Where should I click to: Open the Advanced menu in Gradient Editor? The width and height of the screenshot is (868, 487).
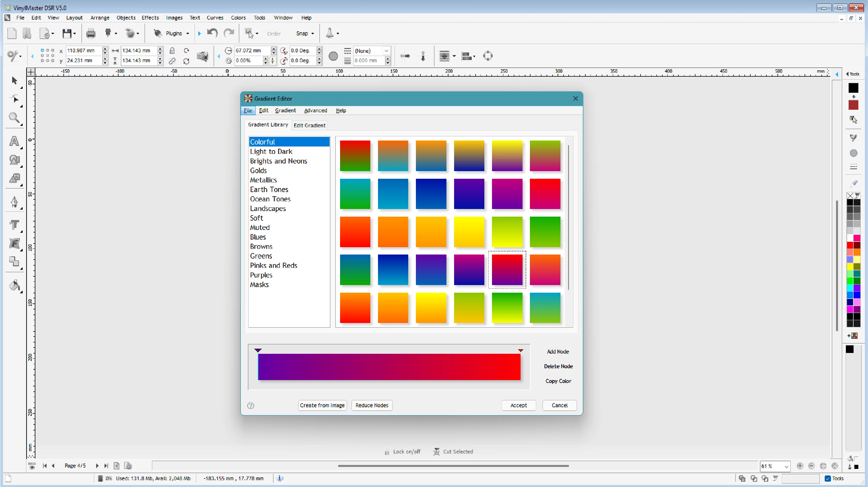[x=315, y=111]
